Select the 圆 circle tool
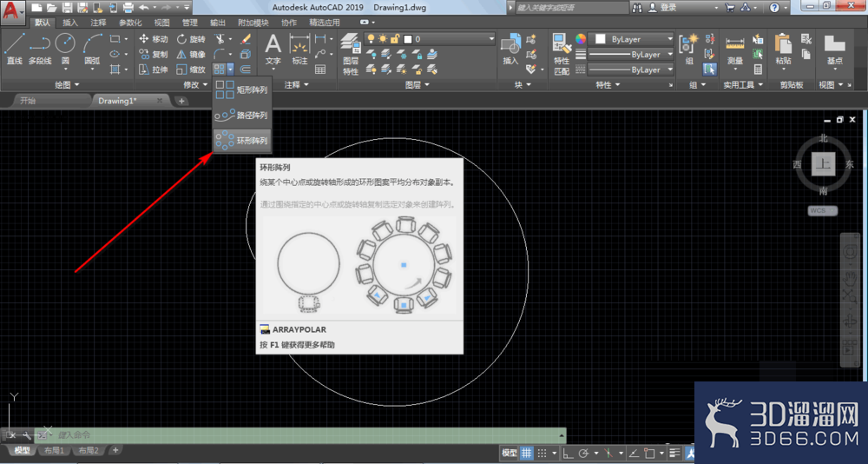868x464 pixels. coord(65,50)
